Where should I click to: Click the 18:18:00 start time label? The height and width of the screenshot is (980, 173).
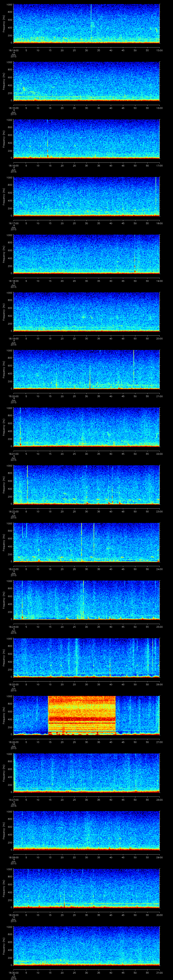[x=13, y=281]
